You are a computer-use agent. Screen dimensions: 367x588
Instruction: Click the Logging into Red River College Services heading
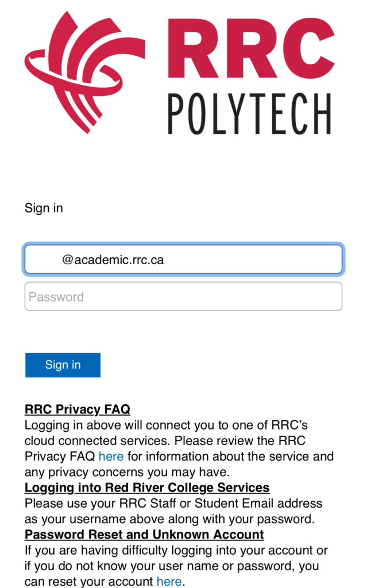click(x=146, y=487)
